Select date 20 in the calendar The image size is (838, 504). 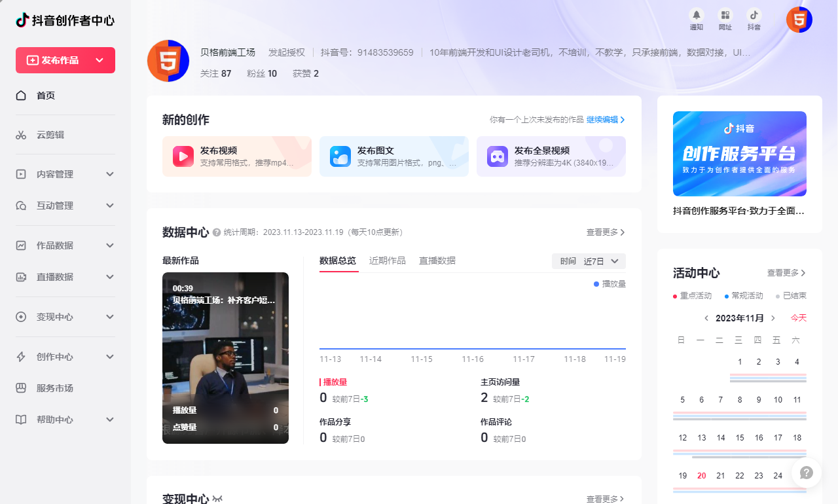702,476
